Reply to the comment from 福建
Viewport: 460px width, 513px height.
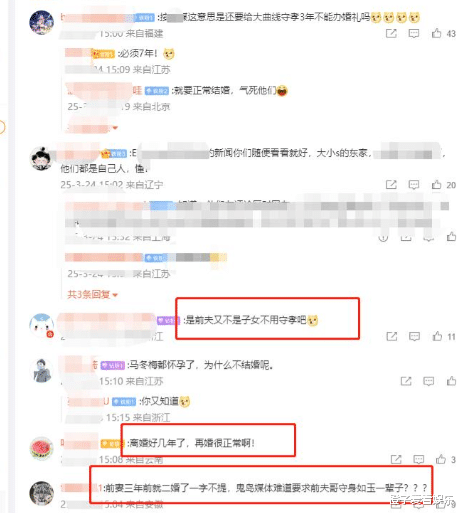(x=414, y=34)
